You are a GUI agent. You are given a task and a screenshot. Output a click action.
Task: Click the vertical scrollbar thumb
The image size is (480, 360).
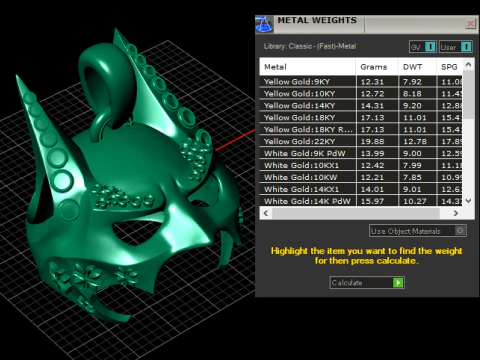pos(468,94)
